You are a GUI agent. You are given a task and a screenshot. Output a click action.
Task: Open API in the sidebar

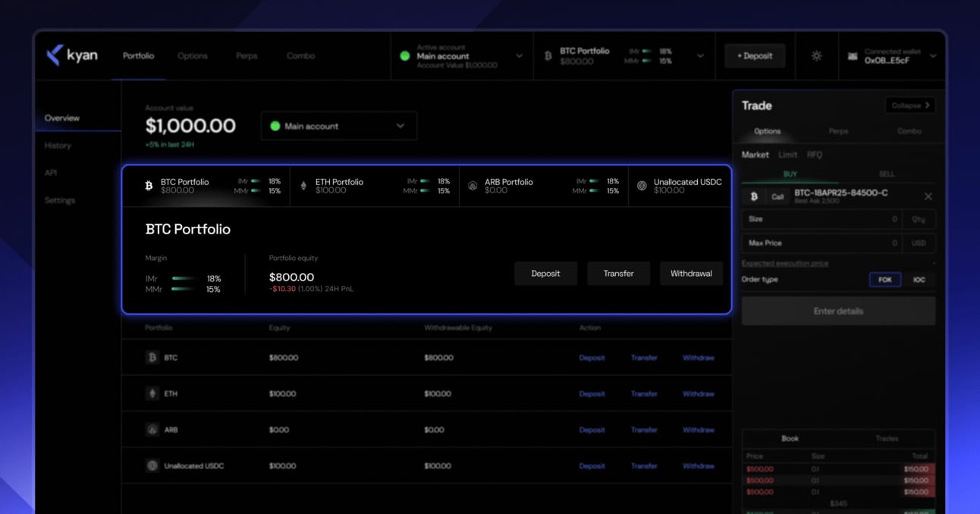(x=51, y=173)
